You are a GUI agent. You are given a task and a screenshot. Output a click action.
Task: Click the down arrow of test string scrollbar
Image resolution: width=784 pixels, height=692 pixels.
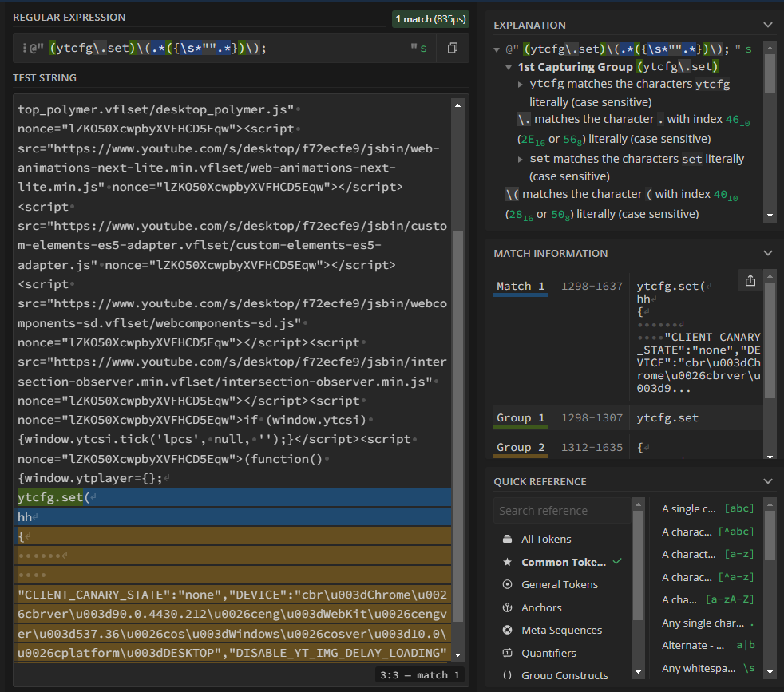pyautogui.click(x=457, y=655)
